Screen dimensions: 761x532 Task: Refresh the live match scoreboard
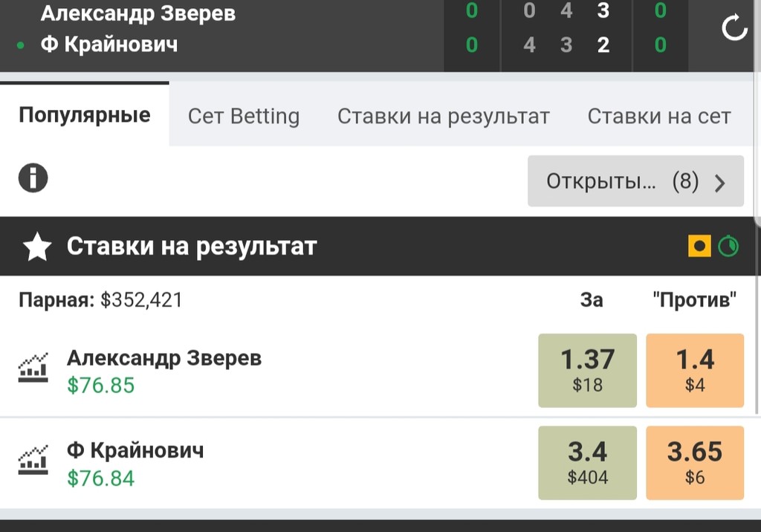pos(734,28)
